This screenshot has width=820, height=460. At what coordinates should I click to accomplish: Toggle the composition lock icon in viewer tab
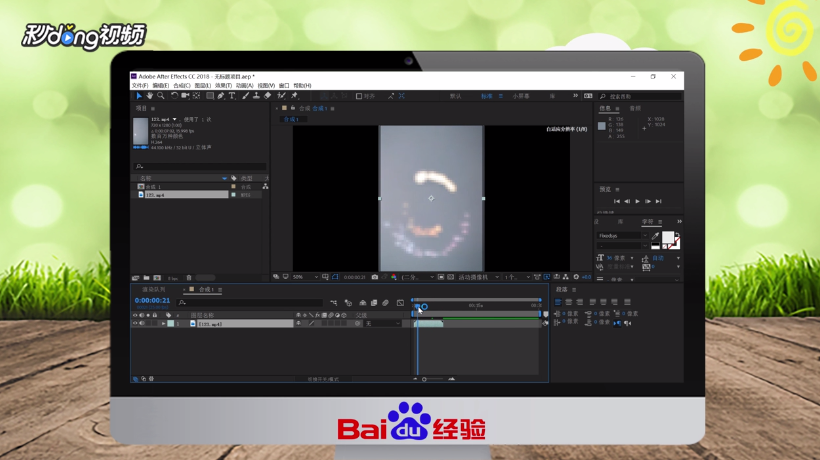[x=293, y=108]
